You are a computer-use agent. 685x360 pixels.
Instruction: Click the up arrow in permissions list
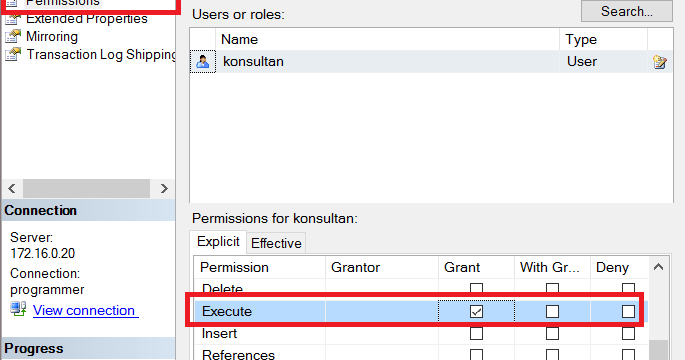click(658, 267)
